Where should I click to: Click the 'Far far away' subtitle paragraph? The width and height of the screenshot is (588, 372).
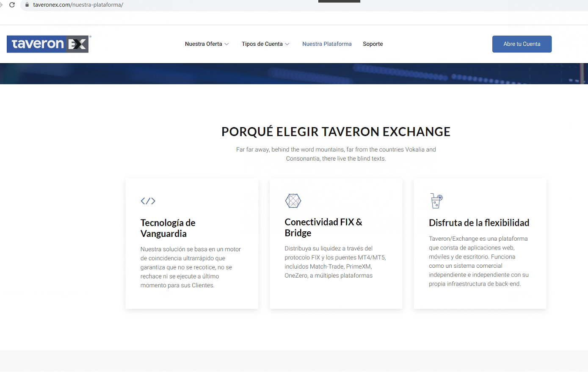(336, 154)
